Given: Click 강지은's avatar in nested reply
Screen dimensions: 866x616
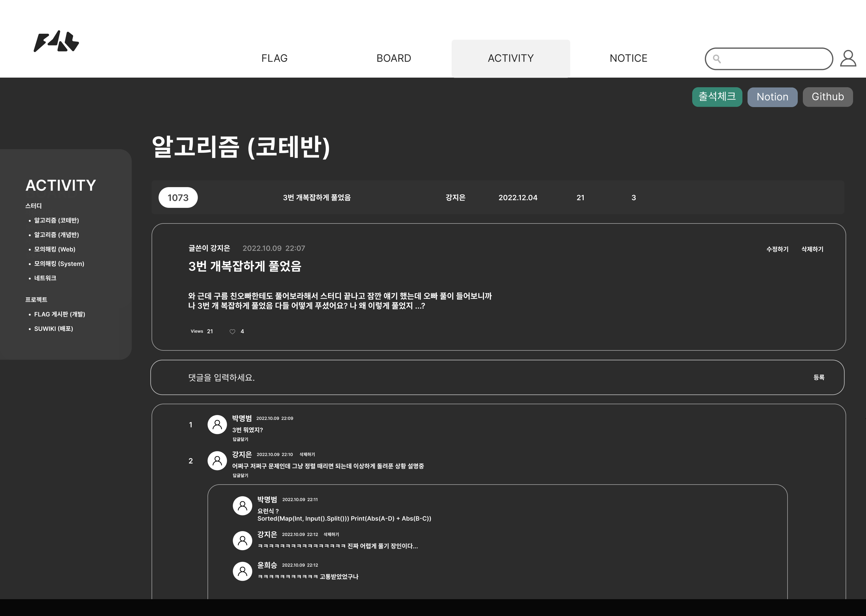Looking at the screenshot, I should [242, 540].
